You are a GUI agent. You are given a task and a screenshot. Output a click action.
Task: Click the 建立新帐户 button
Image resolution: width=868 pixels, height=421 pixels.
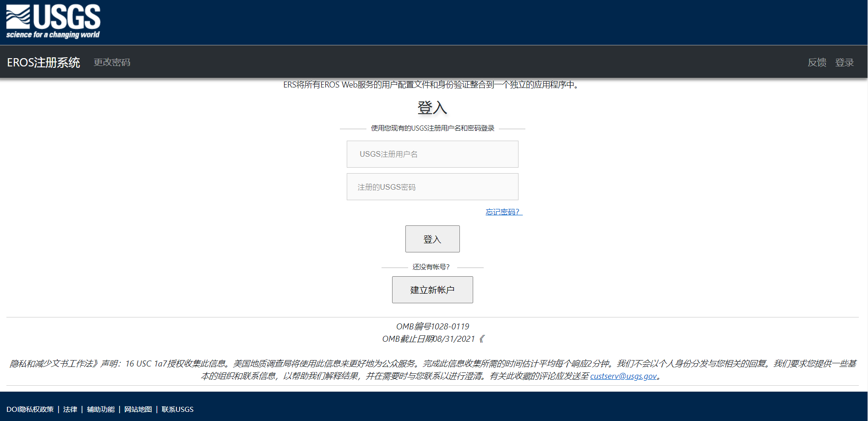coord(432,290)
